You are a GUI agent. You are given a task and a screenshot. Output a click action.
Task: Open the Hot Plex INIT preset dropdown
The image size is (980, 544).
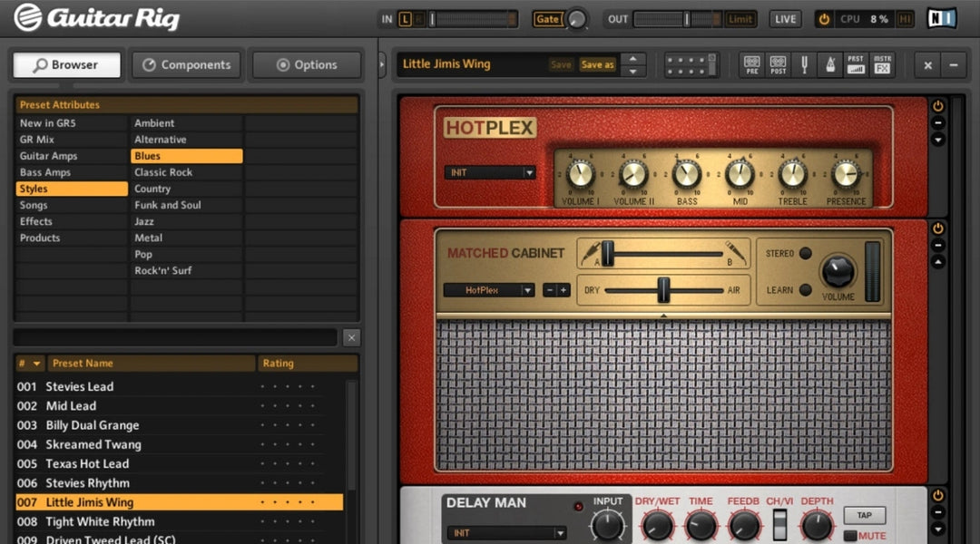(490, 172)
